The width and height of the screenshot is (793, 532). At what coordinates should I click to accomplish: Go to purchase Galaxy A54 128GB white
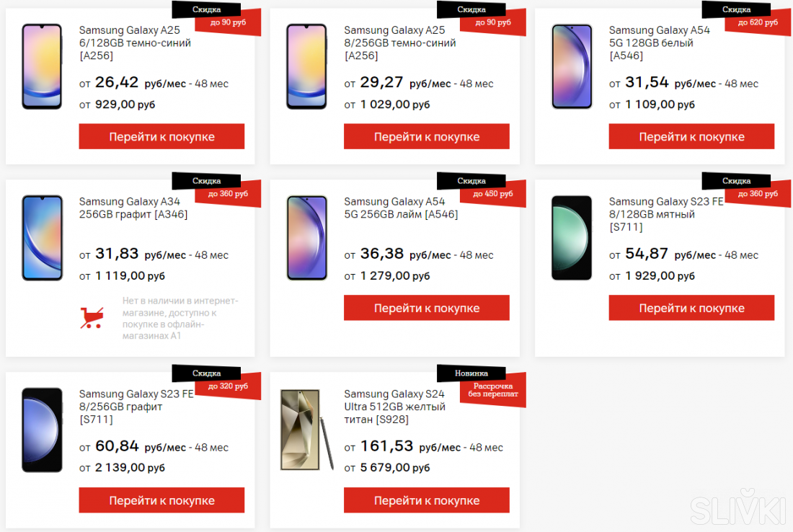[691, 136]
